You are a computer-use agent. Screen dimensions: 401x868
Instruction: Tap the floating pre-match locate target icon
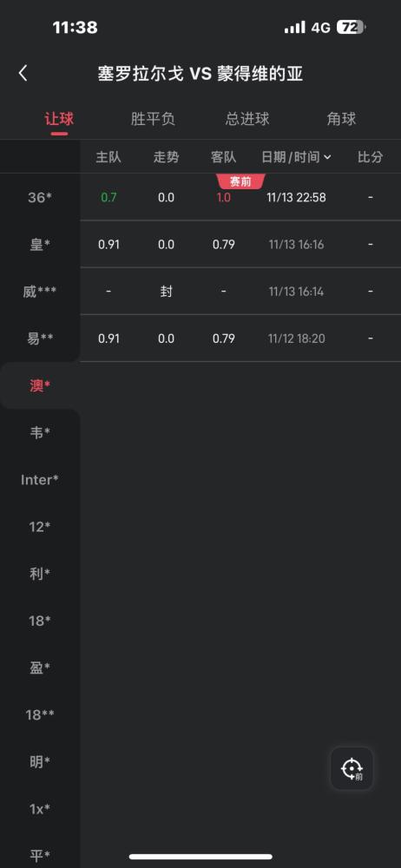pyautogui.click(x=352, y=768)
